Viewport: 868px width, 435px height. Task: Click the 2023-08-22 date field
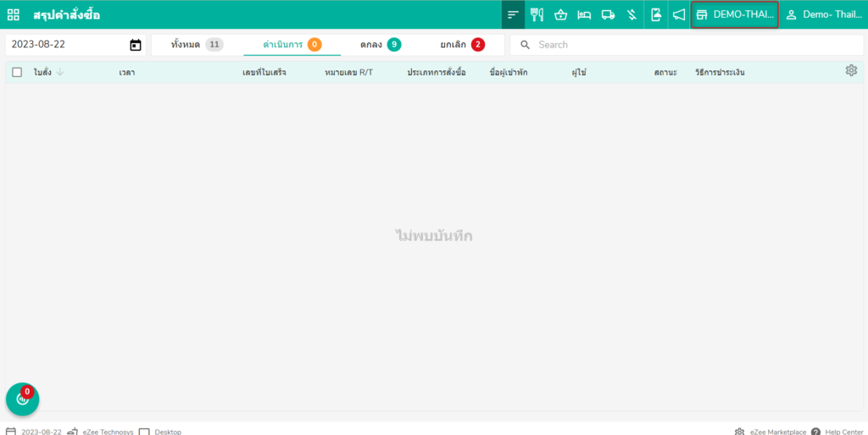[x=75, y=45]
